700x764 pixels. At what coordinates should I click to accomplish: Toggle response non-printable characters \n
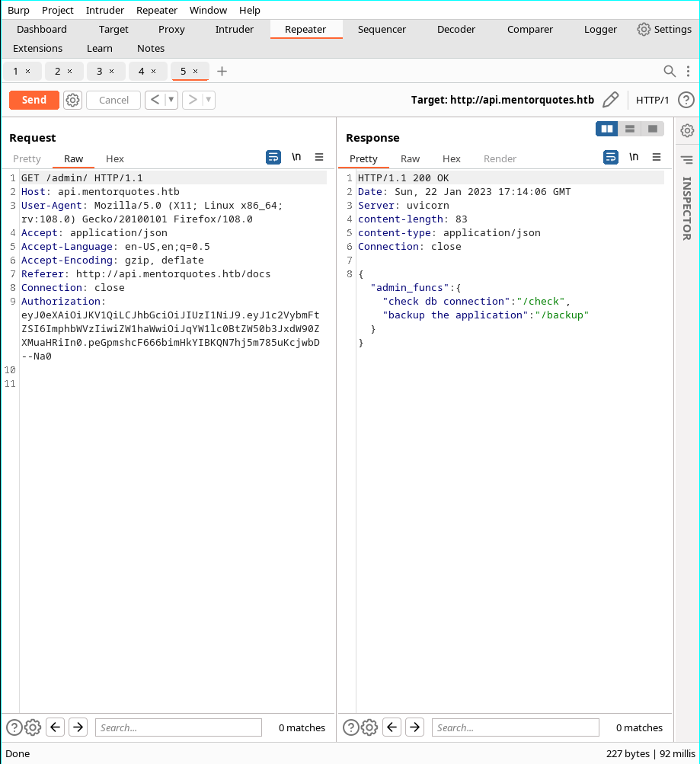[x=633, y=157]
